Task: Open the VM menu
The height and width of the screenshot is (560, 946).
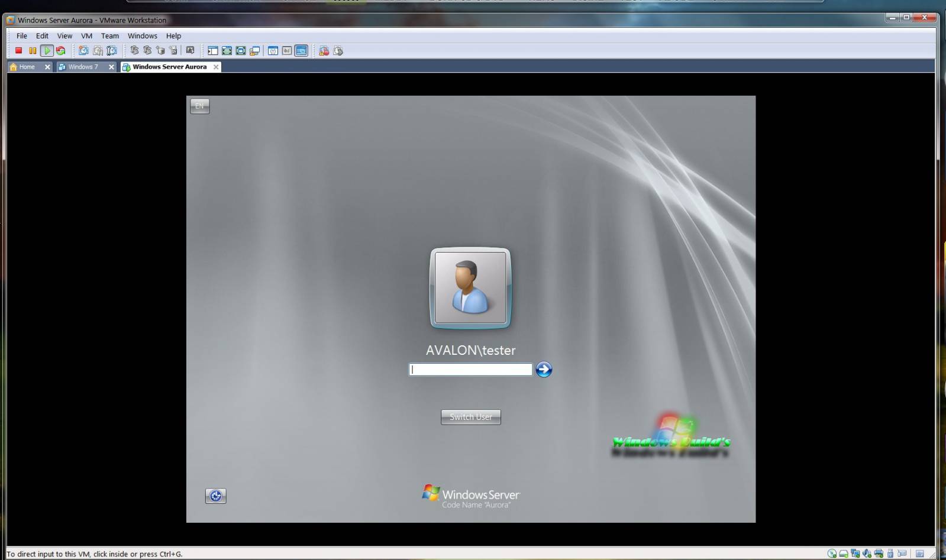Action: [x=86, y=35]
